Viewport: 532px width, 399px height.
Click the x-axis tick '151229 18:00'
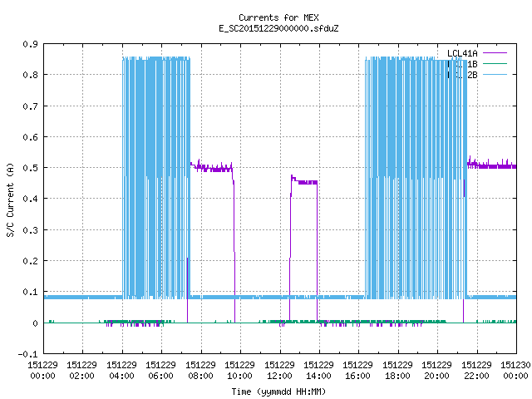tap(397, 371)
